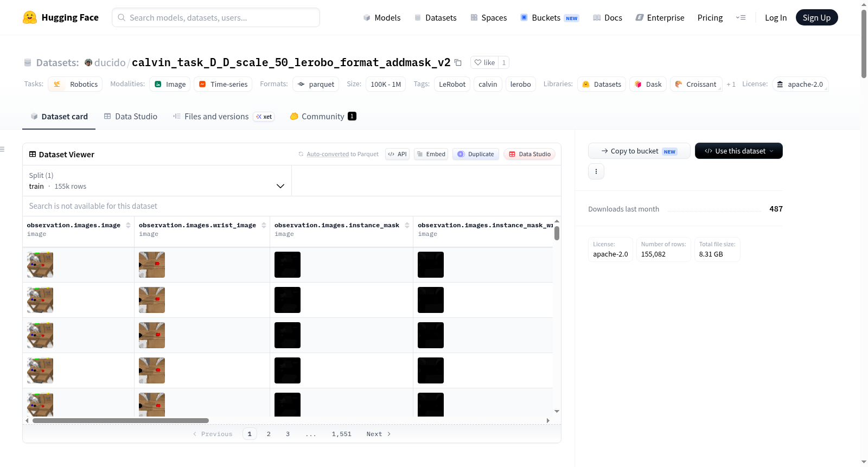The image size is (868, 467).
Task: Select the Dask library tag
Action: 648,84
